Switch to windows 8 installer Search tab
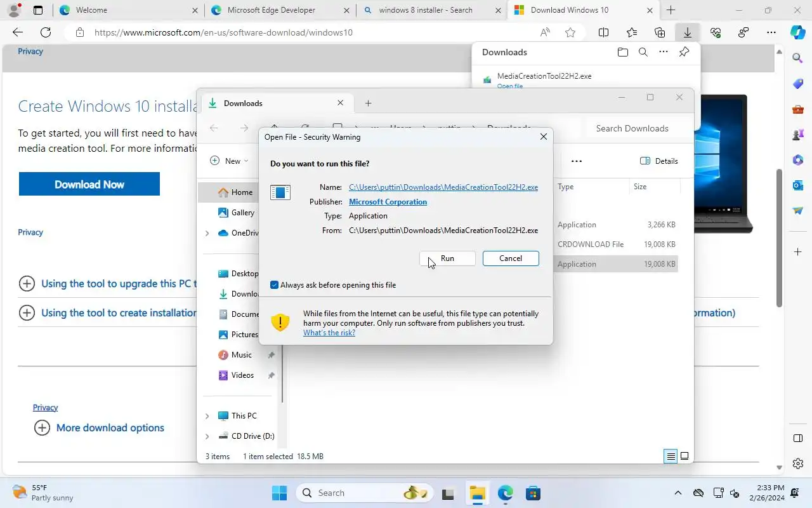The image size is (812, 508). tap(432, 10)
